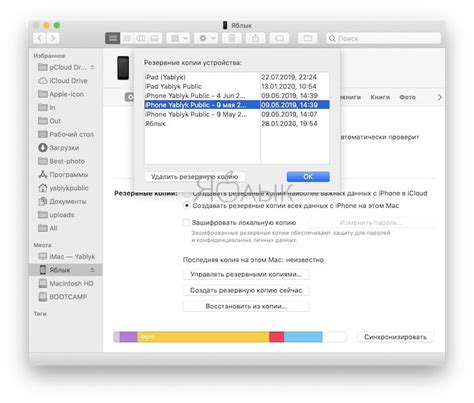Enable Зашифровать локальную копию checkbox
Viewport: 474px width, 403px height.
(x=186, y=222)
